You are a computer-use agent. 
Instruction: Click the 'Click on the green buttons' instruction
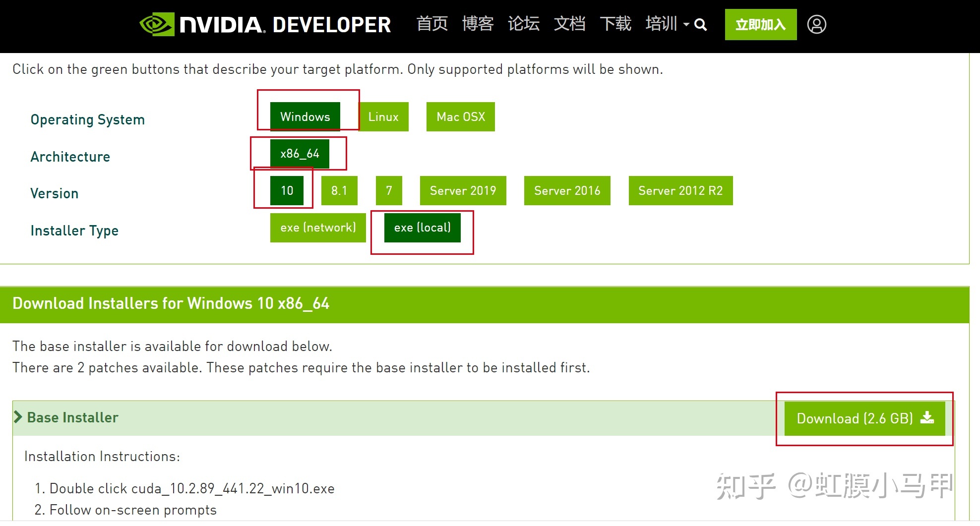click(x=337, y=69)
